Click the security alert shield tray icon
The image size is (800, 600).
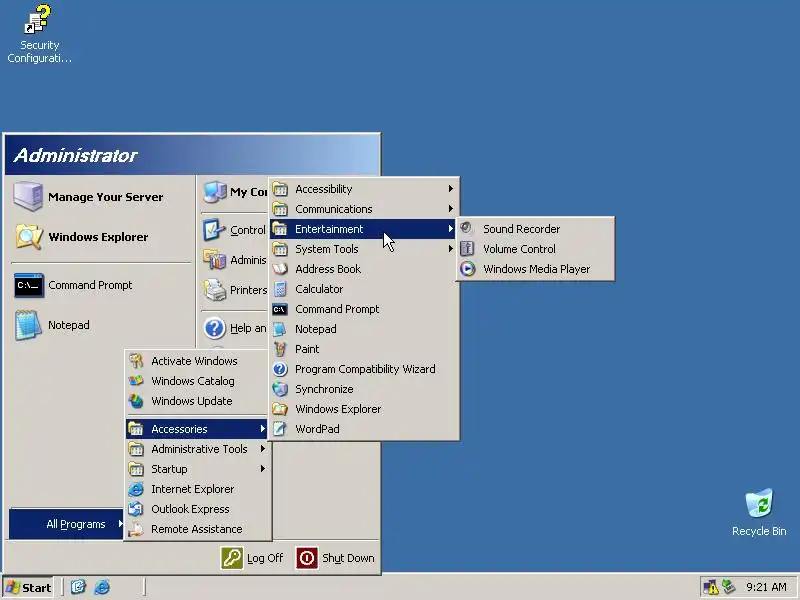pos(711,587)
